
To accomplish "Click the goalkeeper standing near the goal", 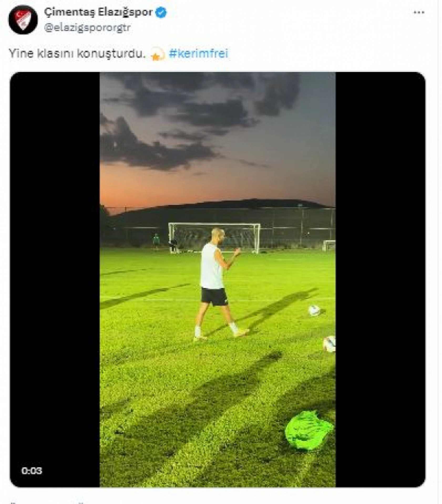I will 157,241.
